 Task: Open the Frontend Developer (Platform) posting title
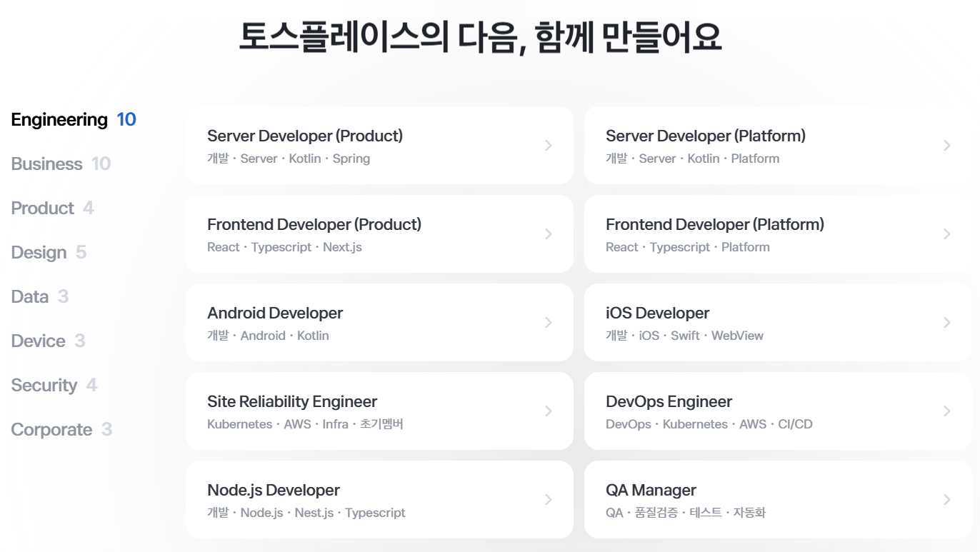click(715, 224)
